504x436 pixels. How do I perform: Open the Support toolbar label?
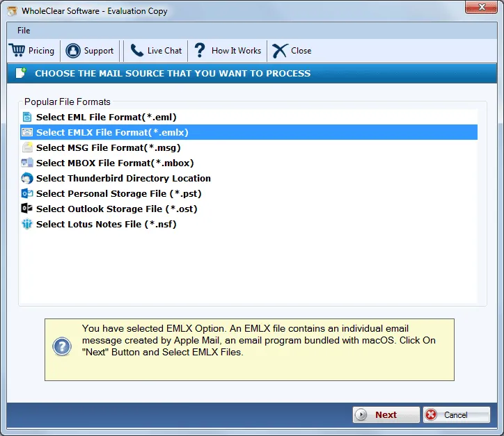point(99,51)
